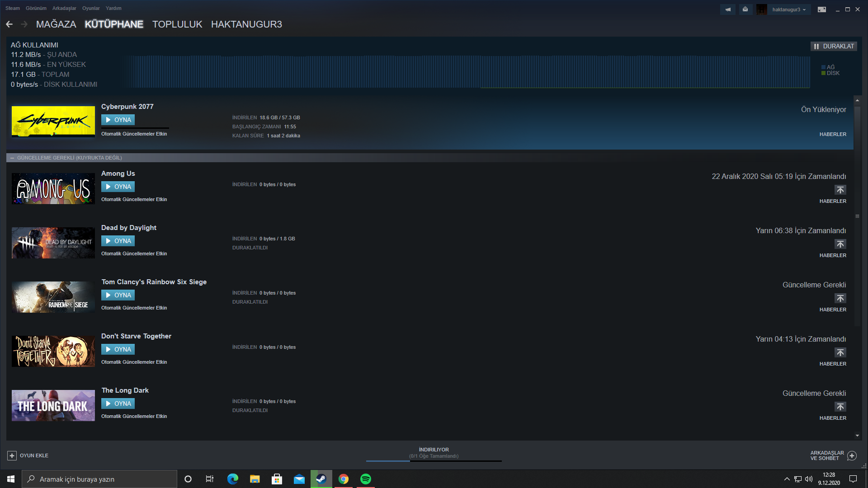This screenshot has width=868, height=488.
Task: Move Among Us to top of queue
Action: coord(840,190)
